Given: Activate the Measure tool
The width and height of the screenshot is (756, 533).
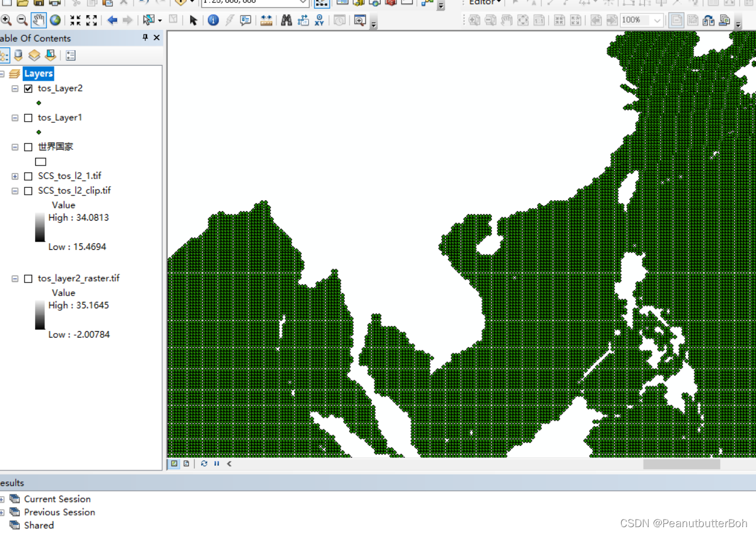Looking at the screenshot, I should point(266,20).
